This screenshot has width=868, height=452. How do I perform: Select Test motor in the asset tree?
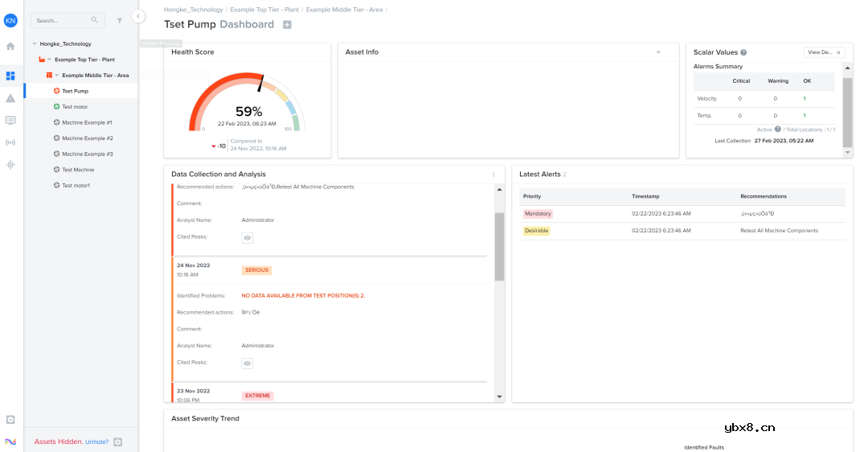75,107
